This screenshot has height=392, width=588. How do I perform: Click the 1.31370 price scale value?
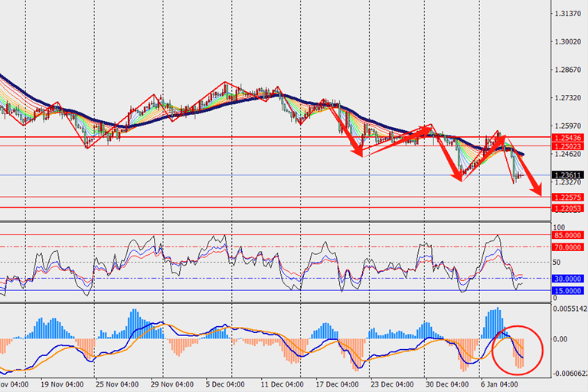coord(568,14)
